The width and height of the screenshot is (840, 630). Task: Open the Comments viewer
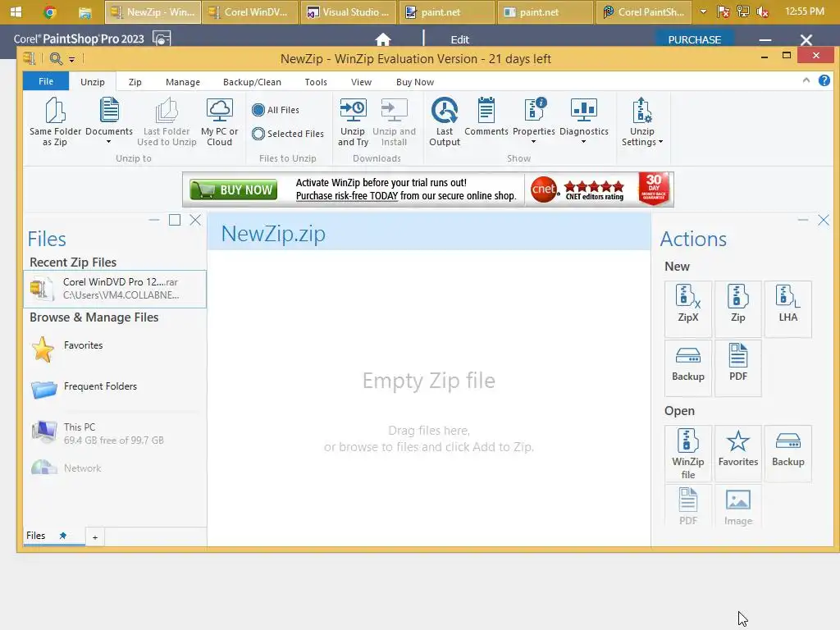(486, 116)
